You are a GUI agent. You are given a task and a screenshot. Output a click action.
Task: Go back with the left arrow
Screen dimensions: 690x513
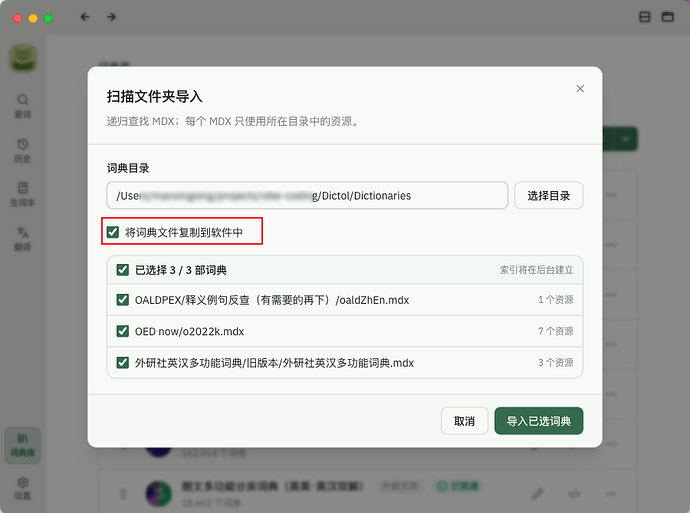(x=85, y=17)
